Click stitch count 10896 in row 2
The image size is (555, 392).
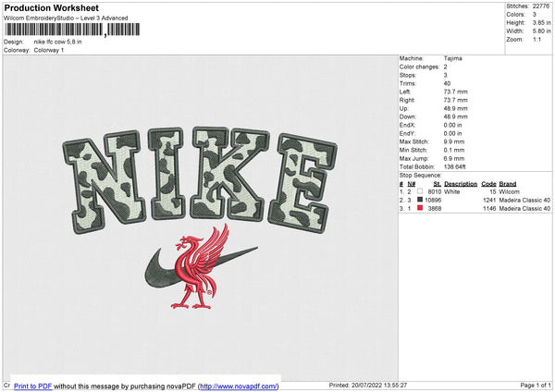point(433,201)
